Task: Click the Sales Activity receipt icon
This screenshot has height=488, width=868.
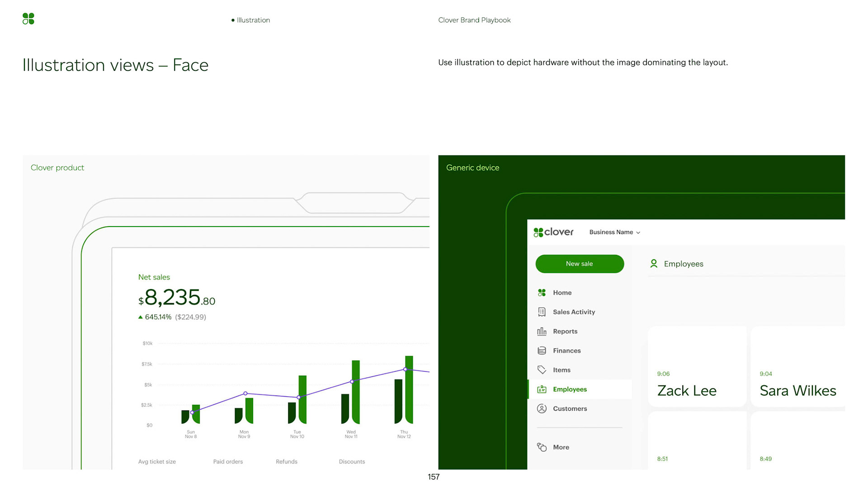Action: (x=542, y=312)
